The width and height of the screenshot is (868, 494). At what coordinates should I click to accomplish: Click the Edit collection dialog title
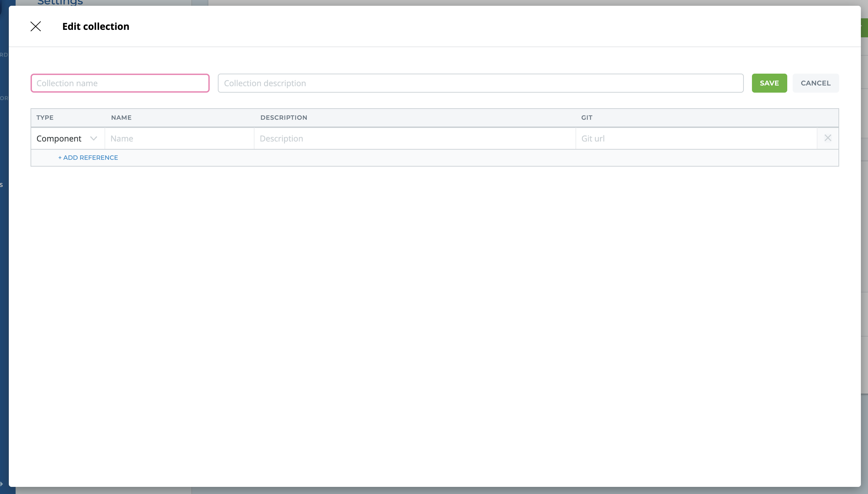point(96,26)
